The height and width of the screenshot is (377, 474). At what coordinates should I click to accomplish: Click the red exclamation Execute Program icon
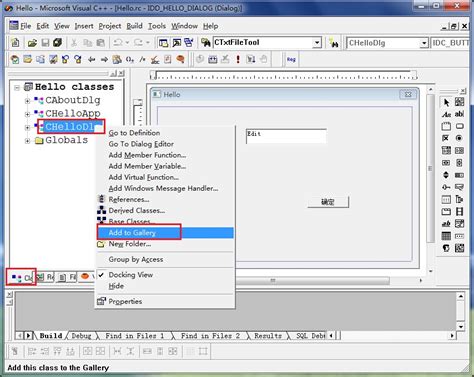(238, 59)
